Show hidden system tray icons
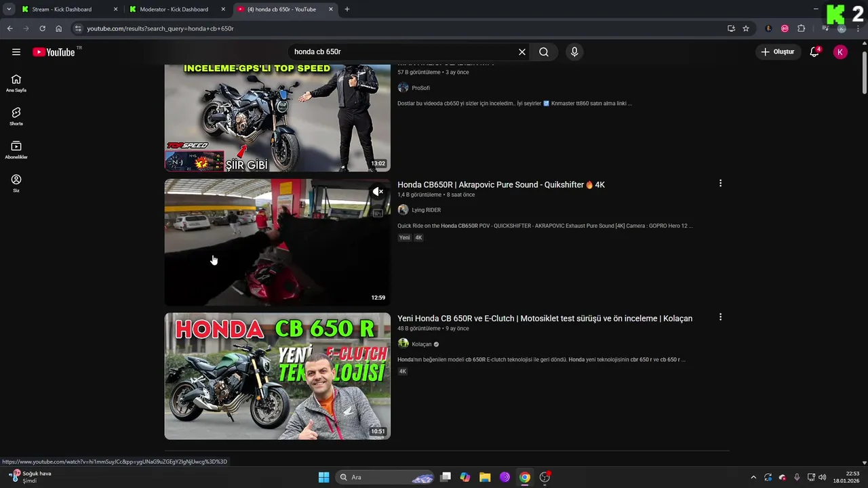 (x=753, y=477)
